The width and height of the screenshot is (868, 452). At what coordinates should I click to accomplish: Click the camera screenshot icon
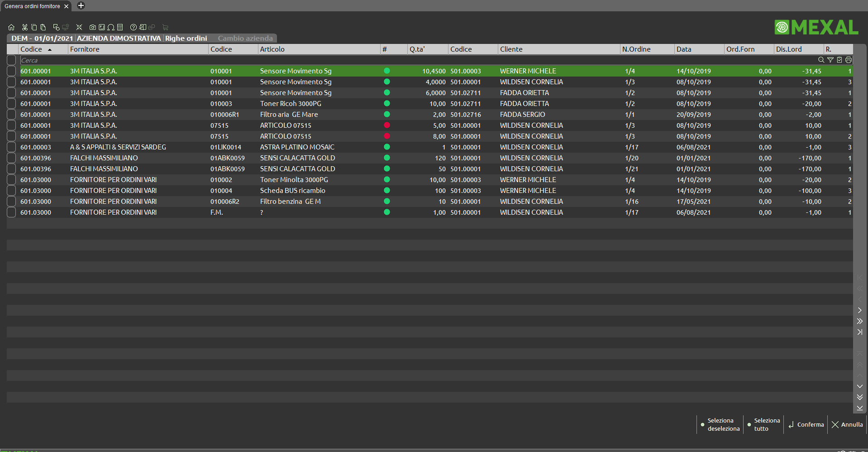[92, 27]
